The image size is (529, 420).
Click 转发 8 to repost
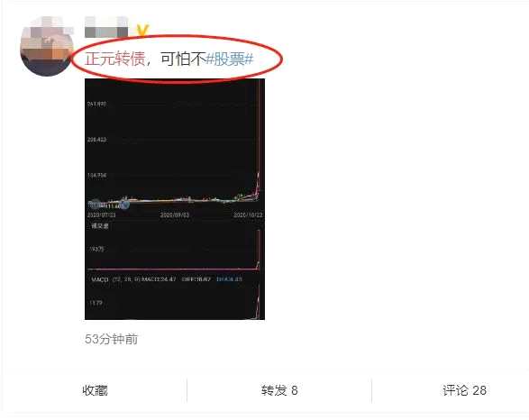click(279, 390)
